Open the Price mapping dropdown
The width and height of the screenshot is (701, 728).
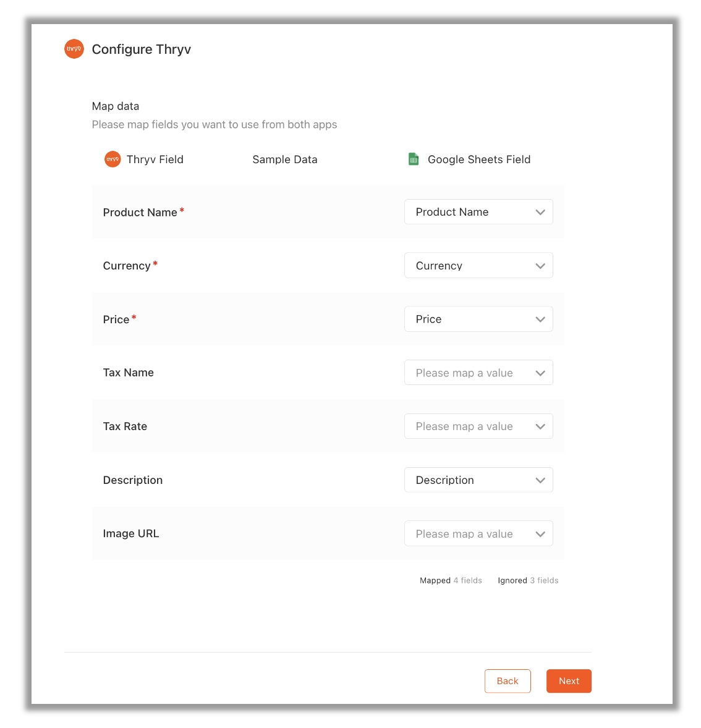pyautogui.click(x=478, y=320)
